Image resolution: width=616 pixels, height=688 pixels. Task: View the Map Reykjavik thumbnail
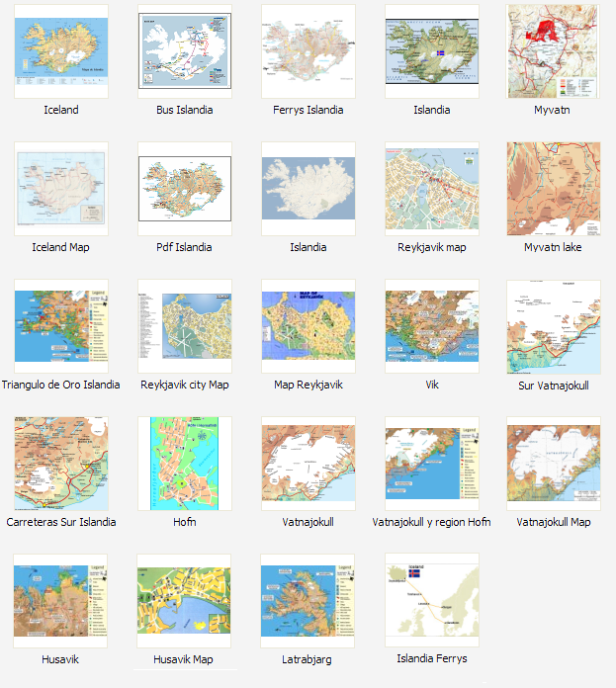308,325
